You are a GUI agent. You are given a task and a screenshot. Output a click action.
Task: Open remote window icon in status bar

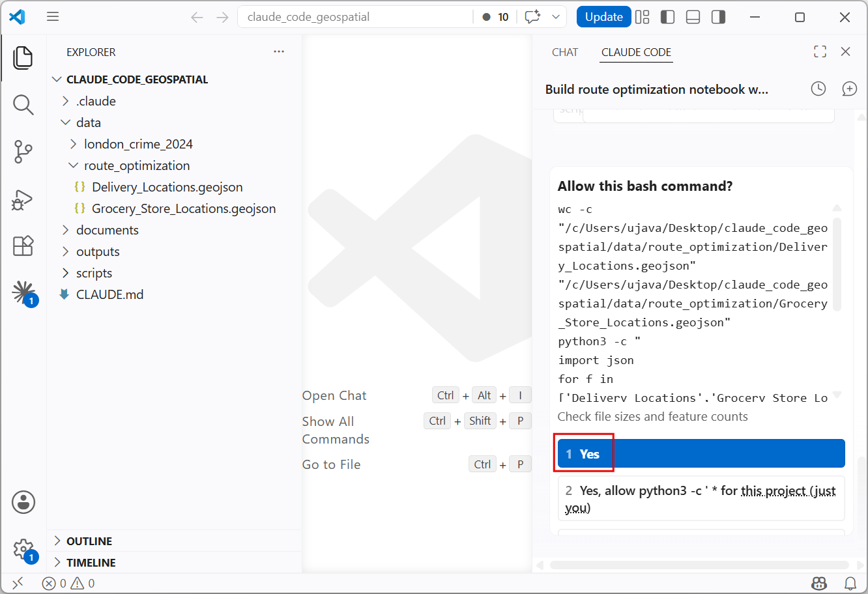point(18,583)
